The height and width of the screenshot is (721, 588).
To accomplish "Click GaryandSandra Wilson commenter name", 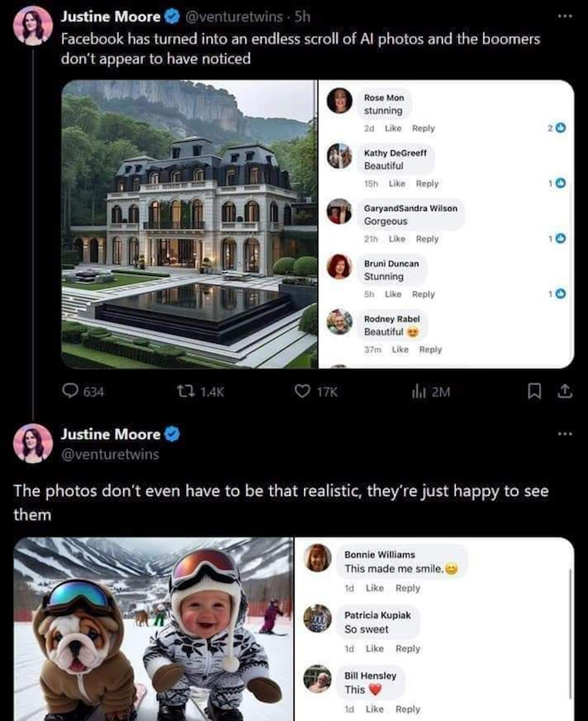I will pos(410,208).
